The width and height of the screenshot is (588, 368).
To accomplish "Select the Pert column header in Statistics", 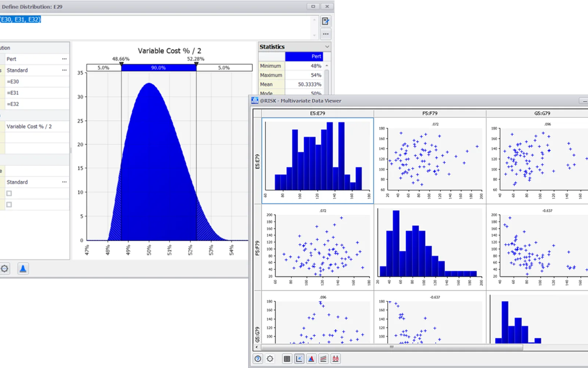I will click(x=304, y=56).
